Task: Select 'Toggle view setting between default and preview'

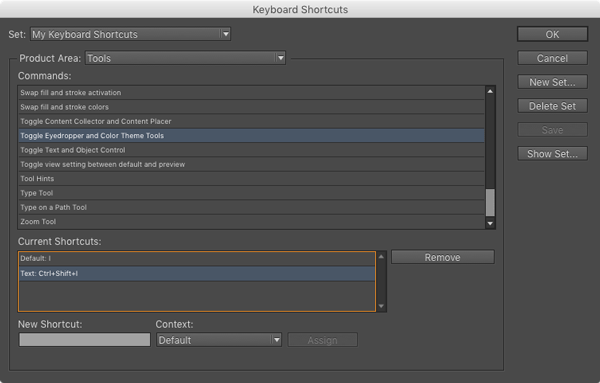Action: click(251, 164)
